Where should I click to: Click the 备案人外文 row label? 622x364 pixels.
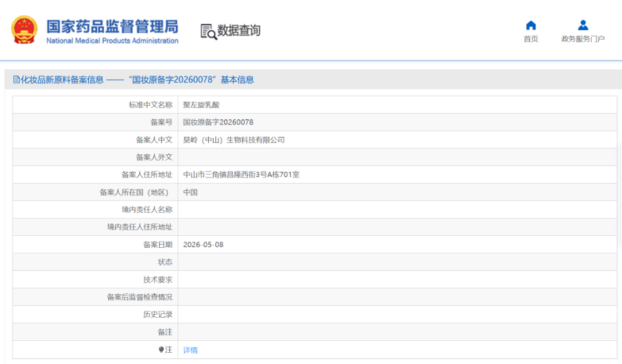(154, 157)
